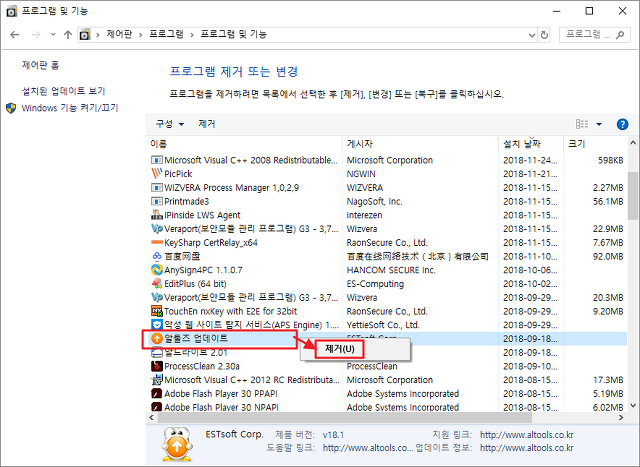Screen dimensions: 640x467
Task: Select the 百度网盘 program icon
Action: (157, 256)
